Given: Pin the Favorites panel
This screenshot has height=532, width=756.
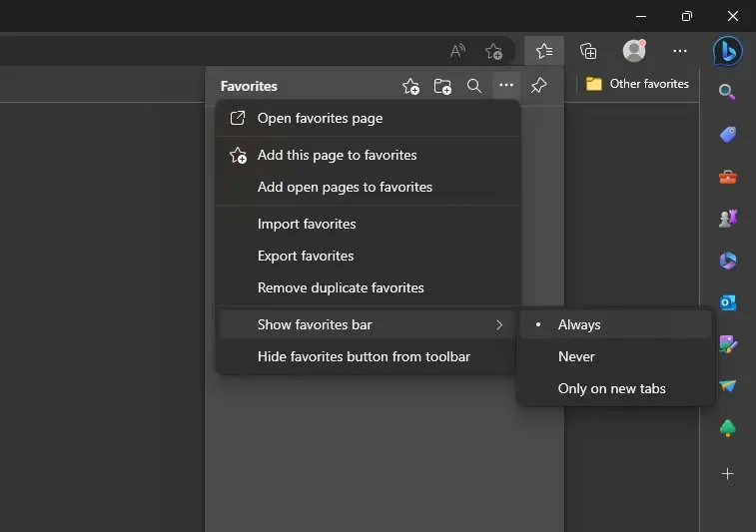Looking at the screenshot, I should 538,86.
